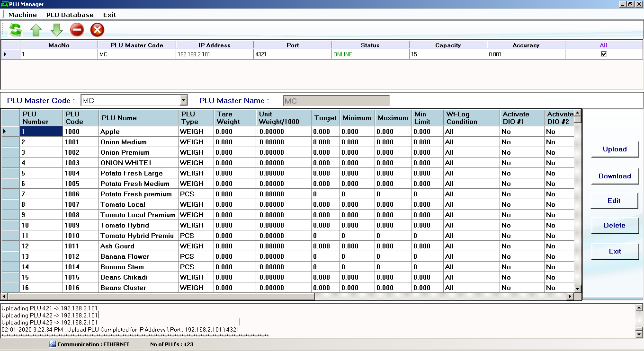
Task: Click the log panel scroll up arrow
Action: 639,307
